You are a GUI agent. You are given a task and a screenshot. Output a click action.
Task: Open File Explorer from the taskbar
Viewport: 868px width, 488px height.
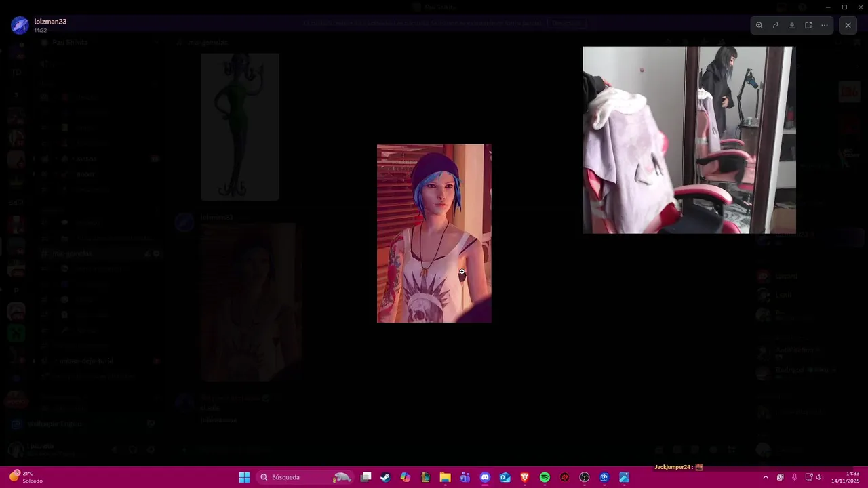445,477
